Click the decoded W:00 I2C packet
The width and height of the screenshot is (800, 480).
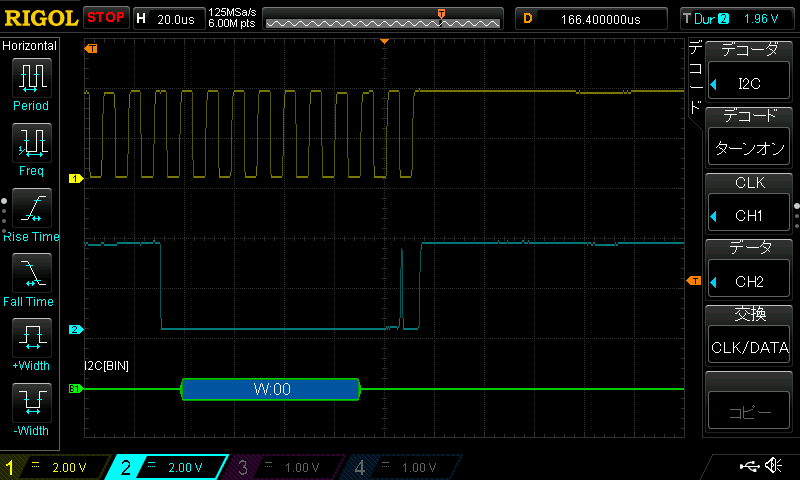(x=271, y=389)
